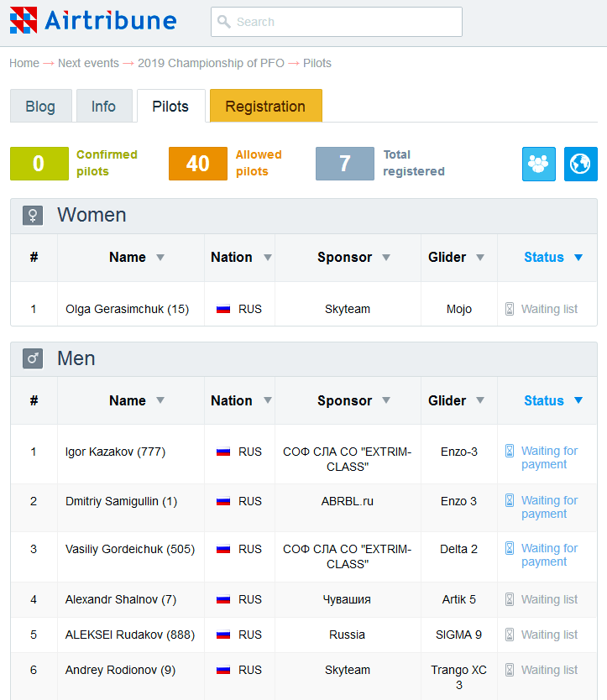Click hourglass icon in ALEKSEI Rudakov row
The width and height of the screenshot is (607, 700).
(x=509, y=635)
